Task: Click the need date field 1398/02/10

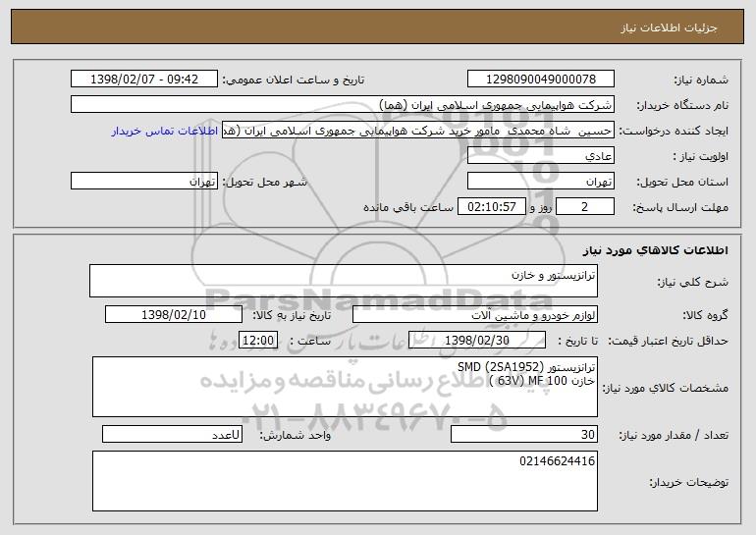Action: [x=174, y=315]
